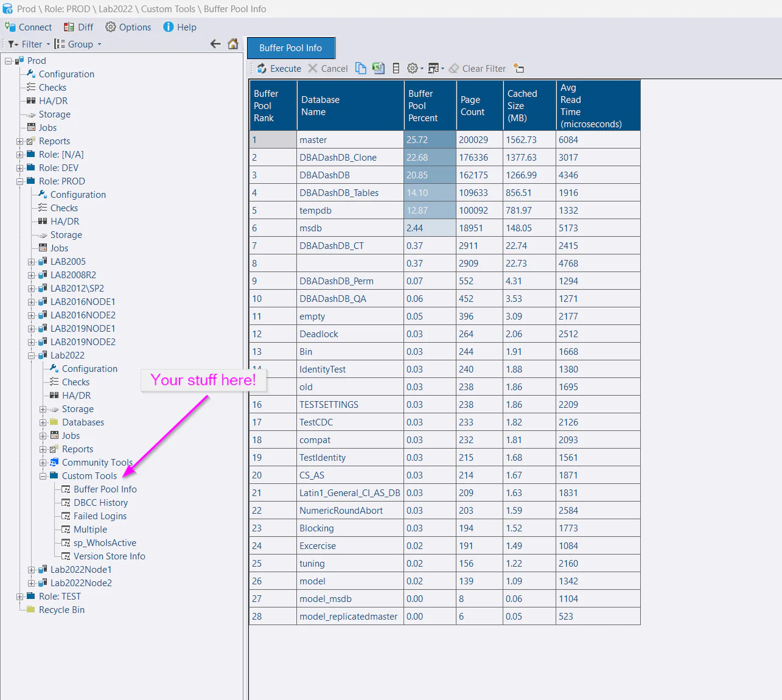Image resolution: width=782 pixels, height=700 pixels.
Task: Open a new custom tool tab
Action: pos(518,68)
